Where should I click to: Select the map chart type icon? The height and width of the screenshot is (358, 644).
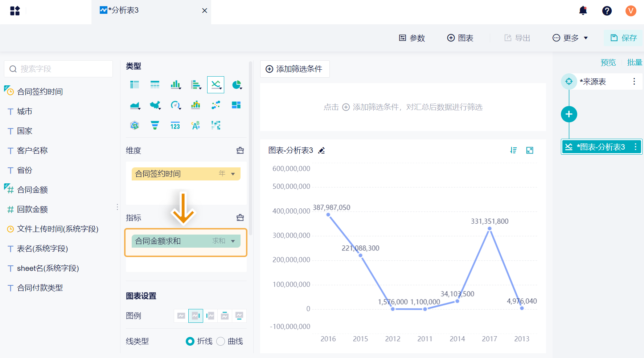click(x=155, y=105)
